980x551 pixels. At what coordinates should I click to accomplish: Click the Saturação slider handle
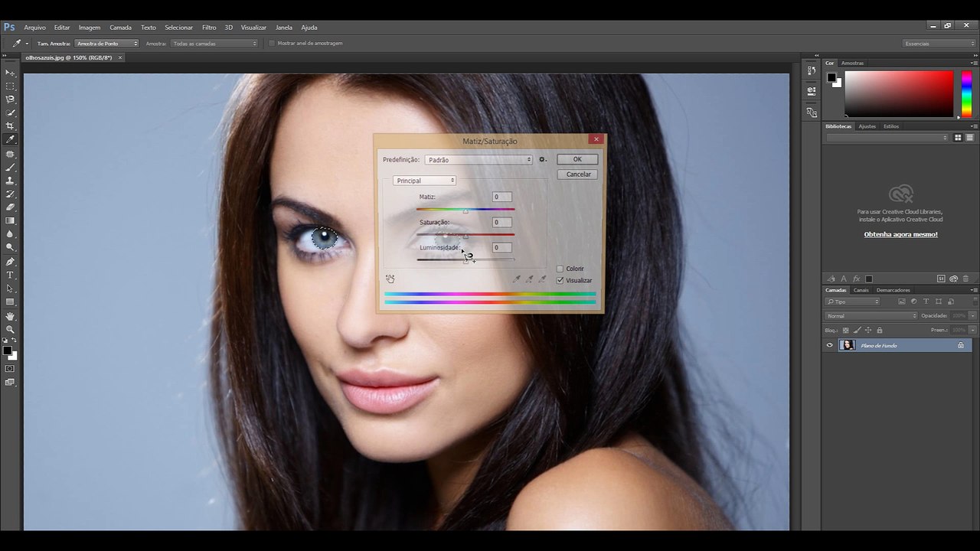[465, 236]
